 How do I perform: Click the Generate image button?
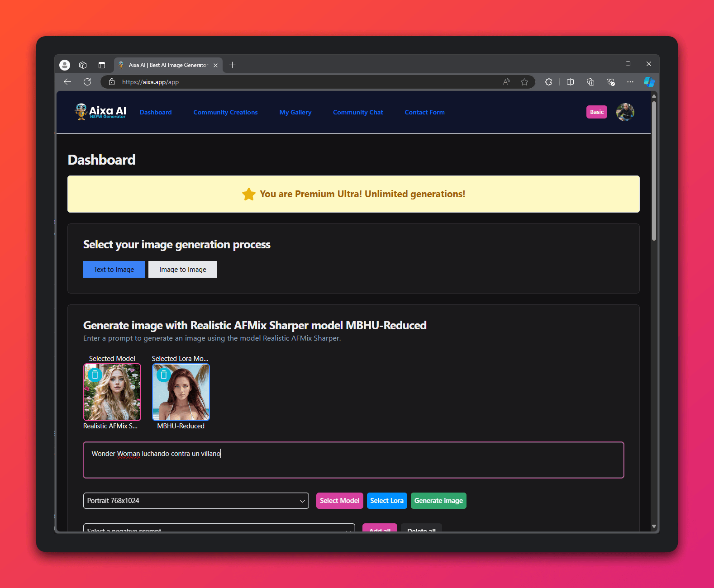(x=438, y=501)
